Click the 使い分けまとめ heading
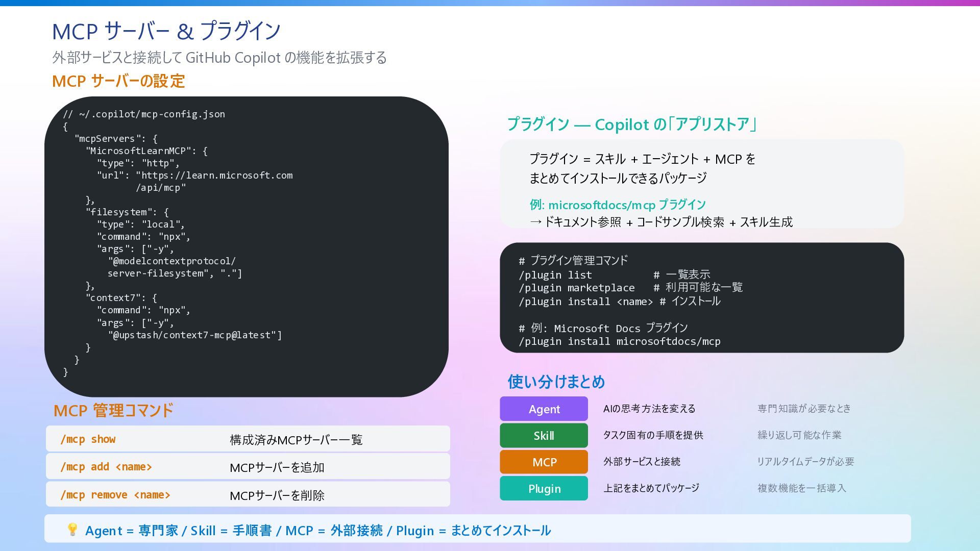Viewport: 980px width, 551px height. pyautogui.click(x=556, y=382)
